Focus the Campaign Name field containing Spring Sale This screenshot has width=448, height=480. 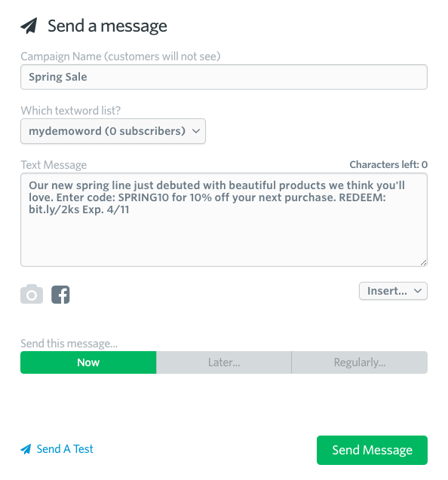(x=224, y=77)
